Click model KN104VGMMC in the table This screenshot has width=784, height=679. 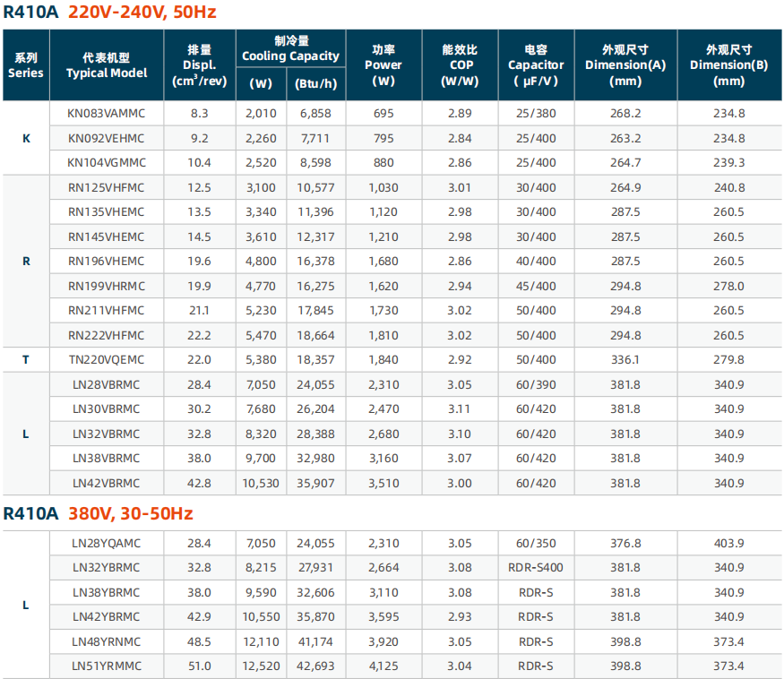107,163
